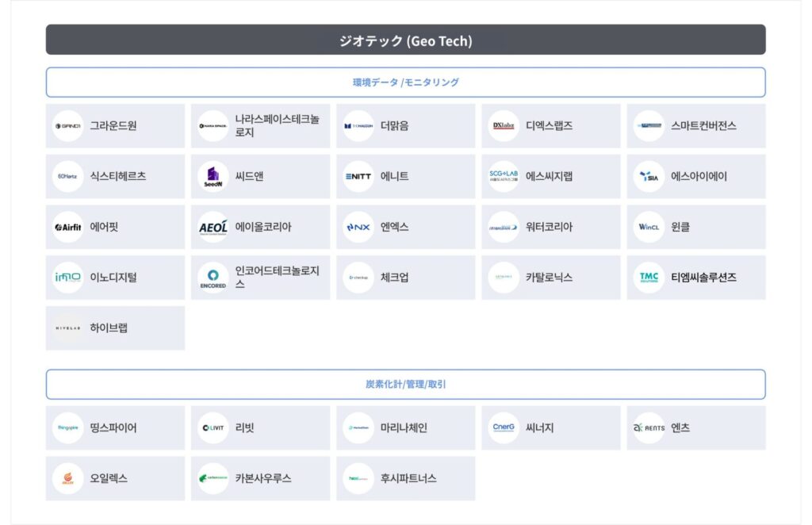This screenshot has height=525, width=812.
Task: Click the DXLabz logo icon
Action: (504, 126)
